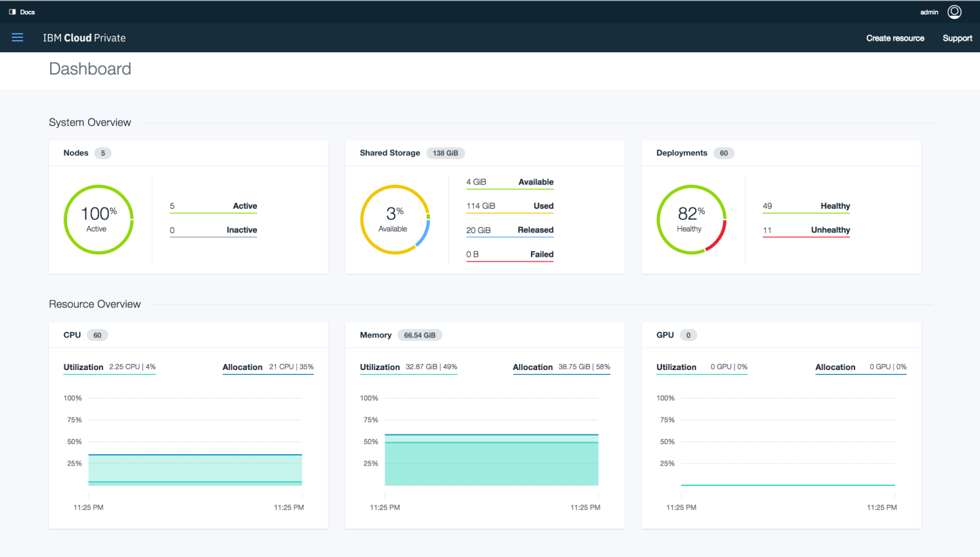The height and width of the screenshot is (557, 980).
Task: Select the 49 Healthy deployments row
Action: tap(806, 207)
